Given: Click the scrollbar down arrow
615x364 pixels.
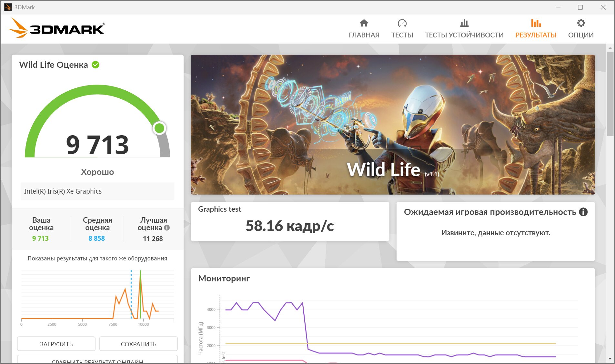Looking at the screenshot, I should tap(610, 359).
